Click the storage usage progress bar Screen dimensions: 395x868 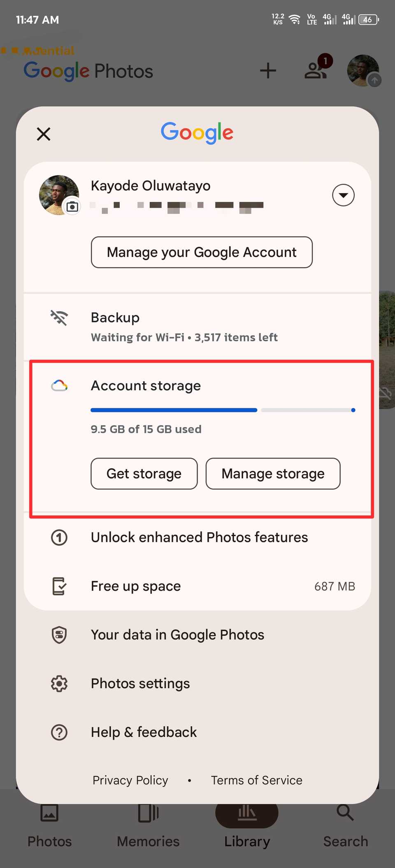(x=222, y=410)
